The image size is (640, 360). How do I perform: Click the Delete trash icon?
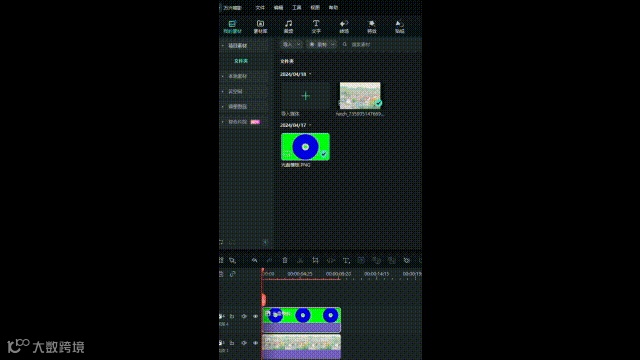point(285,260)
